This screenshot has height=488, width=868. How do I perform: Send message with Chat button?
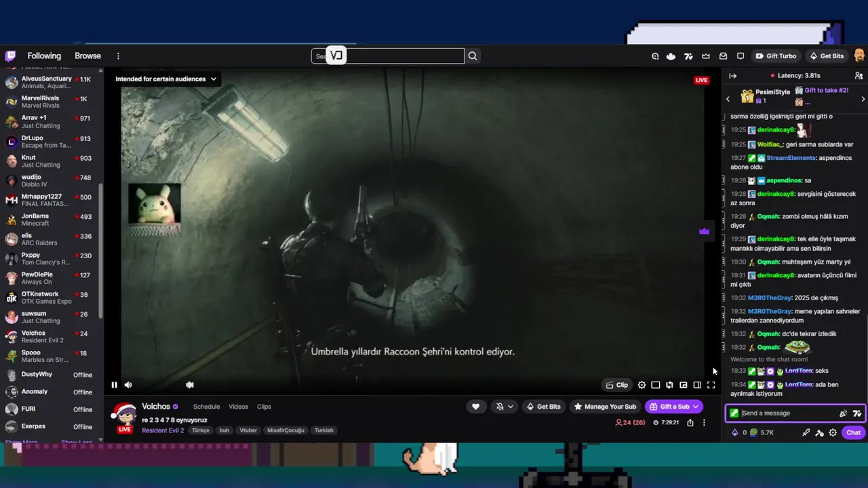pos(853,432)
